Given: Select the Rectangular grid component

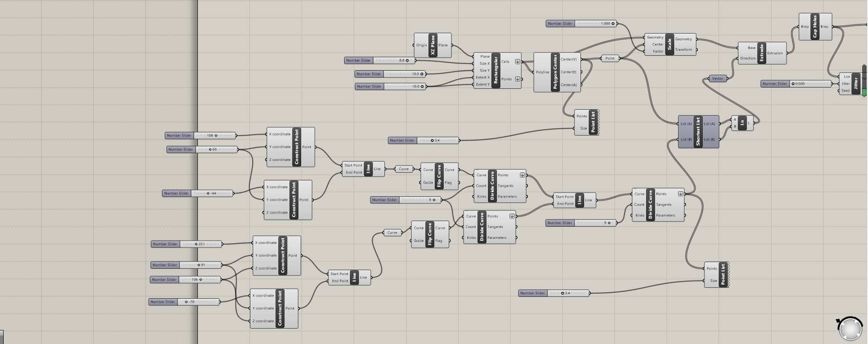Looking at the screenshot, I should tap(495, 71).
